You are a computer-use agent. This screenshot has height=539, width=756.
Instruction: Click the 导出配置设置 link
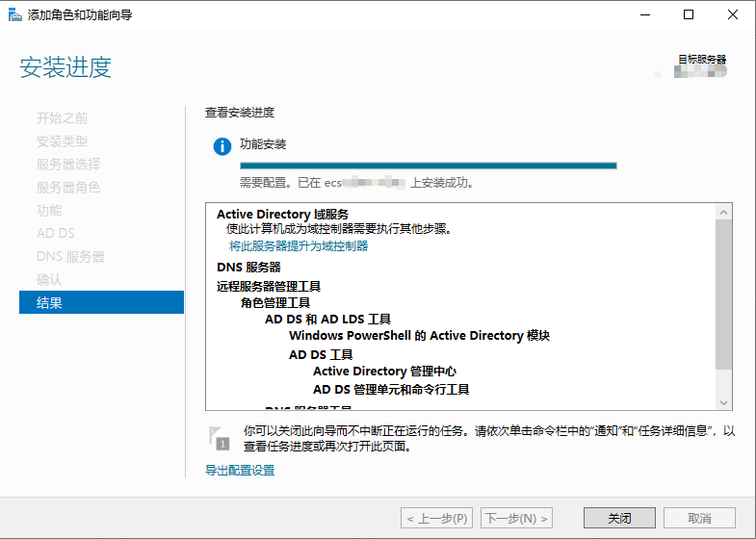pos(240,470)
